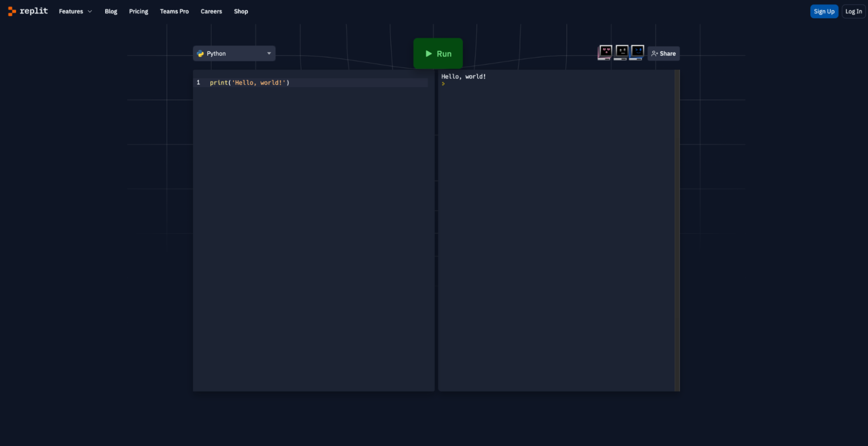This screenshot has height=446, width=868.
Task: Click the replit wordmark text
Action: point(34,11)
